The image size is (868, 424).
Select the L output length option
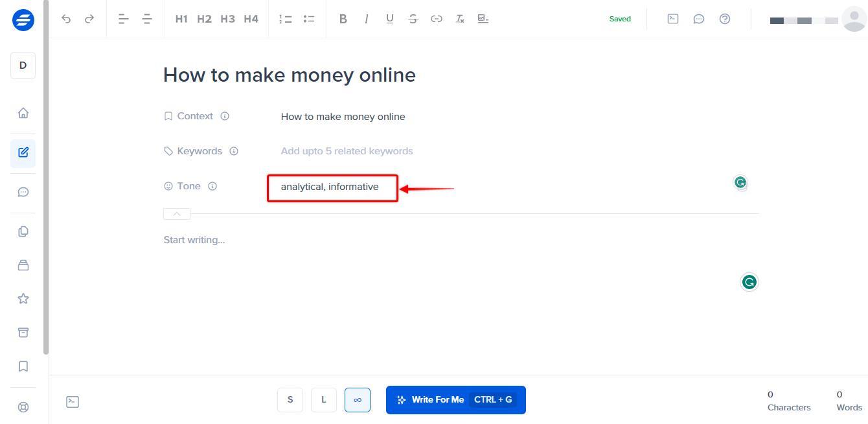[324, 399]
